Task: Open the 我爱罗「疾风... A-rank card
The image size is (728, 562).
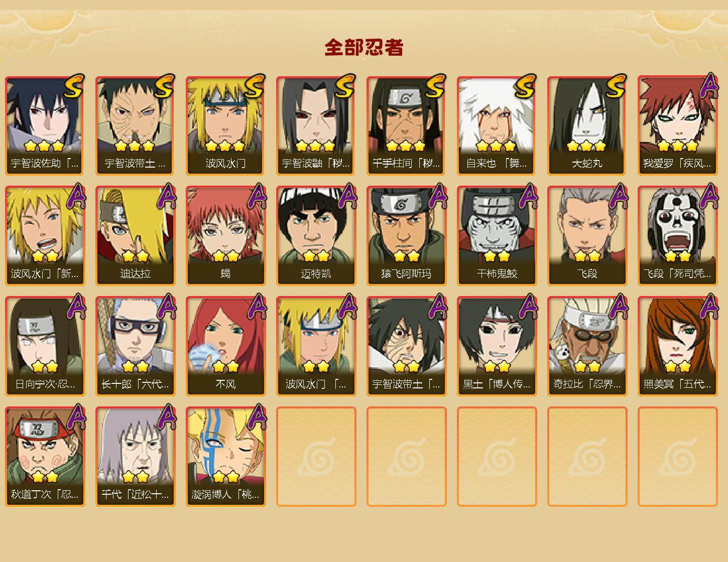Action: click(677, 125)
